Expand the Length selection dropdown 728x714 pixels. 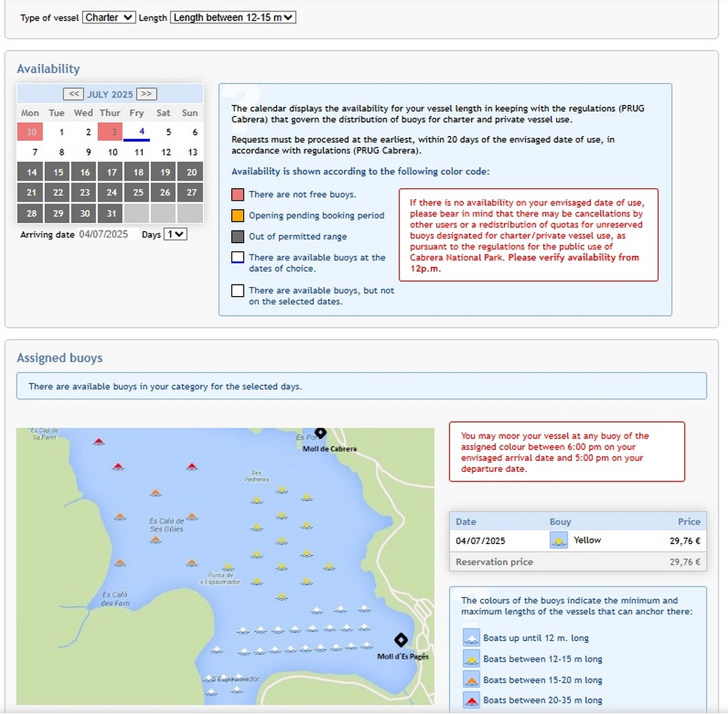coord(233,18)
